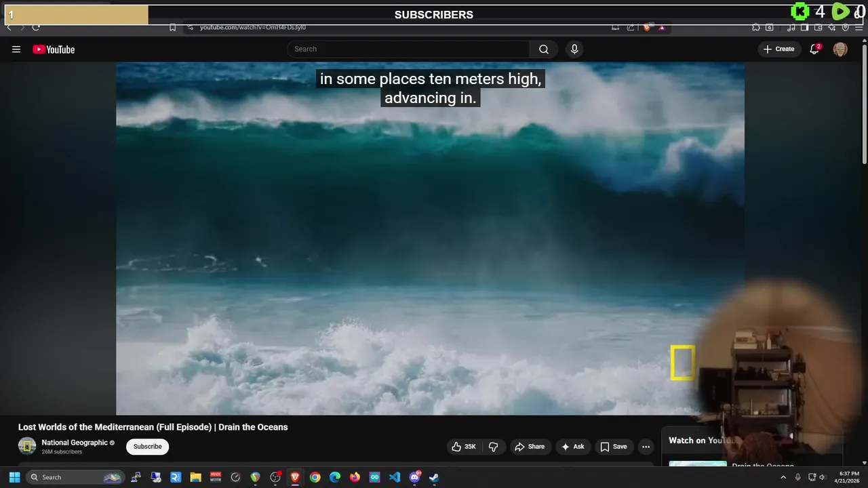The image size is (868, 488).
Task: Toggle the browser sidebar panel
Action: click(804, 27)
